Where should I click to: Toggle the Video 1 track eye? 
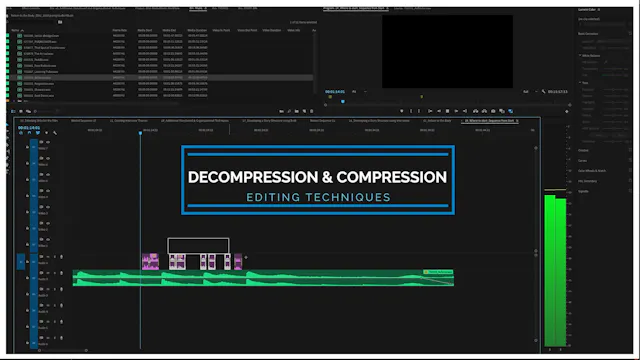pos(48,240)
